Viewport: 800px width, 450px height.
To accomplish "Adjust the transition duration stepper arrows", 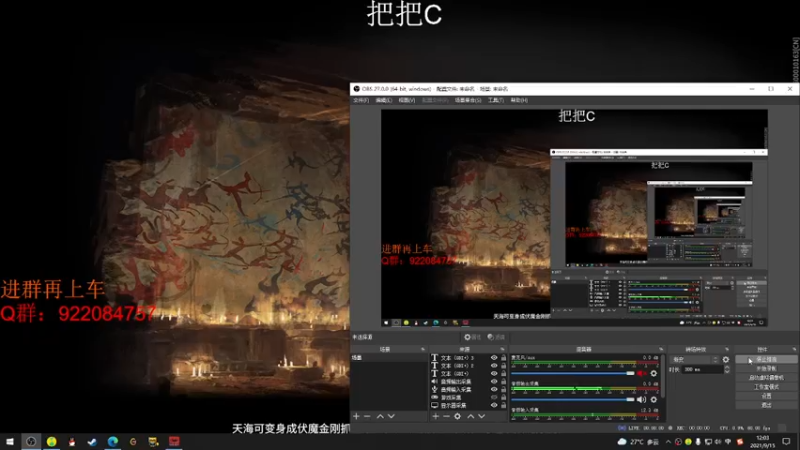I will (x=727, y=369).
